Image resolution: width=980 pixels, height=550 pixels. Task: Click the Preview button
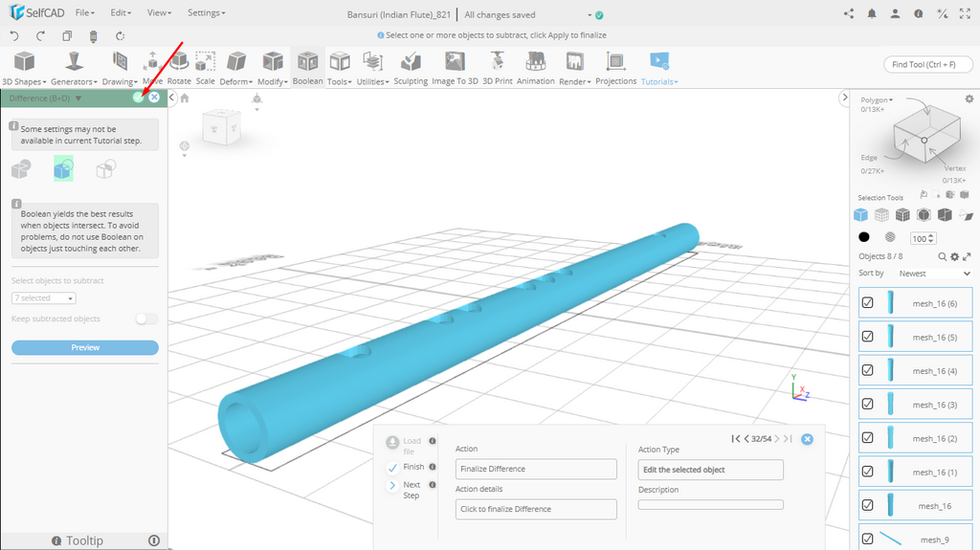(85, 347)
